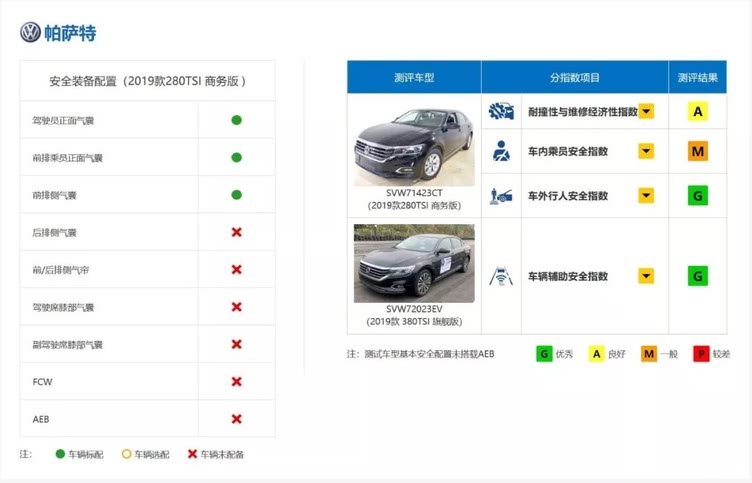Image resolution: width=752 pixels, height=483 pixels.
Task: Click the 车内乘员安全指数 label
Action: click(568, 152)
